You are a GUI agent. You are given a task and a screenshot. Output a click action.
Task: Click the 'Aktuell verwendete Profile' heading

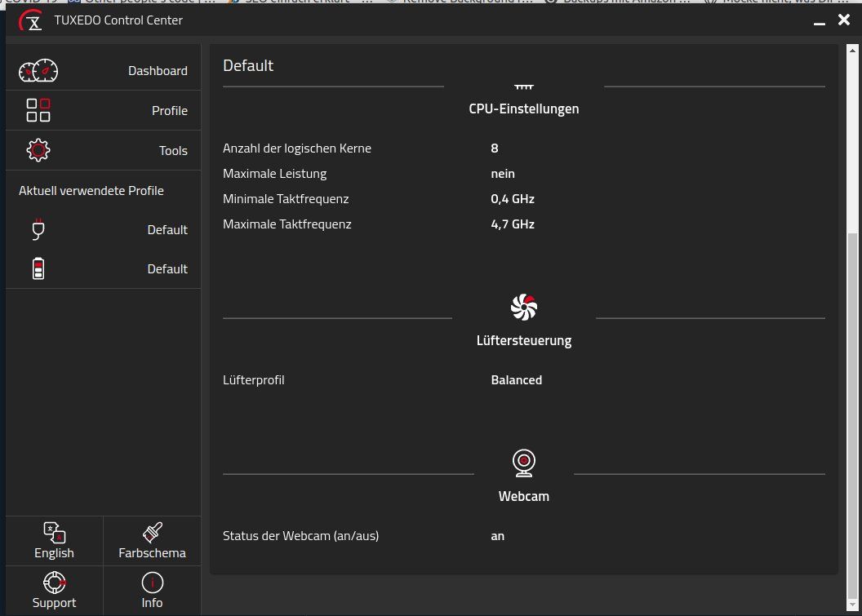tap(91, 191)
